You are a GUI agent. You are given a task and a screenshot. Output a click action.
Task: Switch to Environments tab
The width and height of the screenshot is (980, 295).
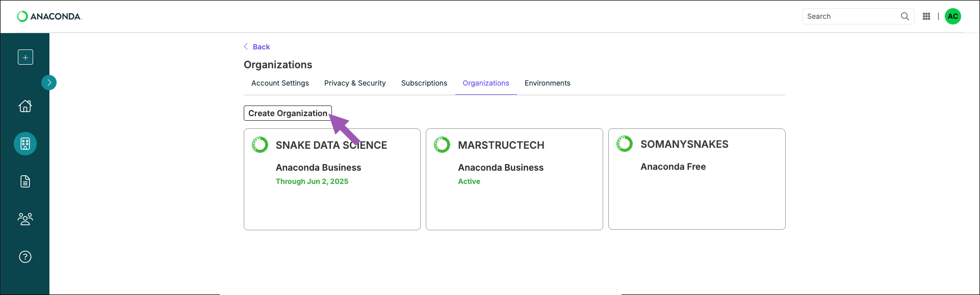[548, 83]
